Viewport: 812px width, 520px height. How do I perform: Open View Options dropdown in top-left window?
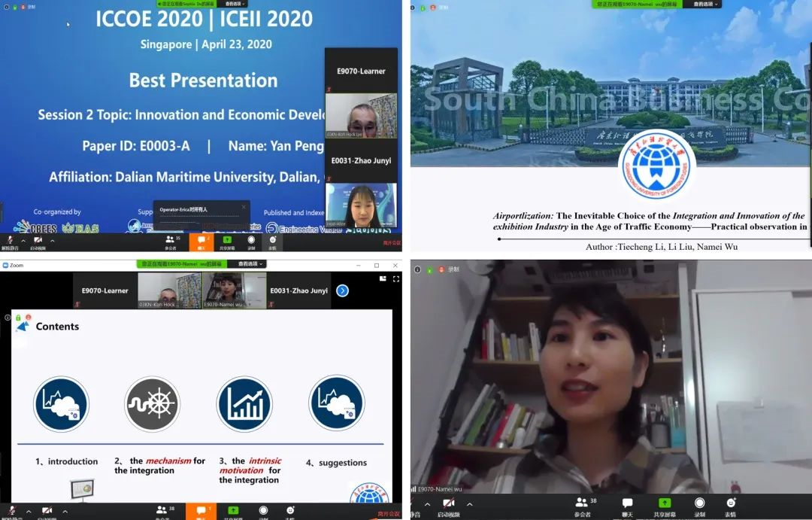click(234, 4)
